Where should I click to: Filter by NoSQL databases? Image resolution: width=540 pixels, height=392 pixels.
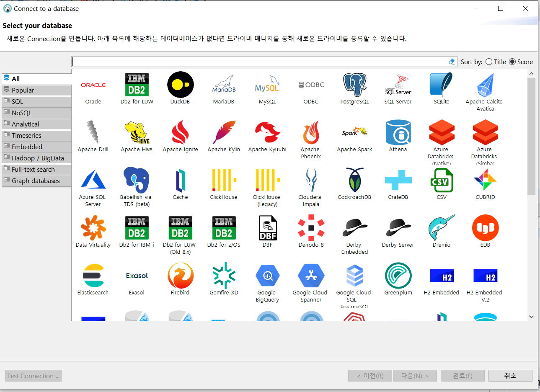pos(36,113)
